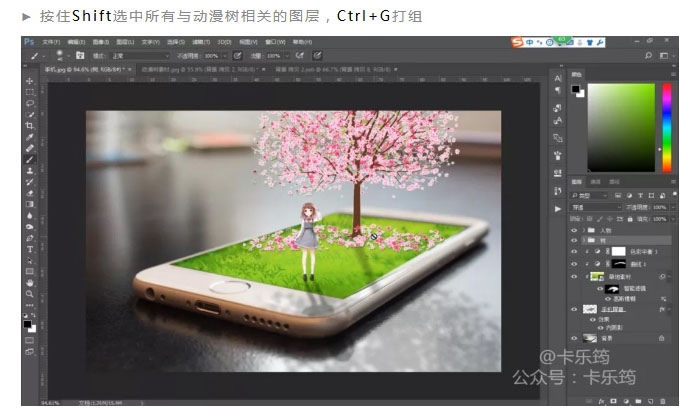
Task: Enable airbrush build-up in the options bar
Action: [x=300, y=55]
